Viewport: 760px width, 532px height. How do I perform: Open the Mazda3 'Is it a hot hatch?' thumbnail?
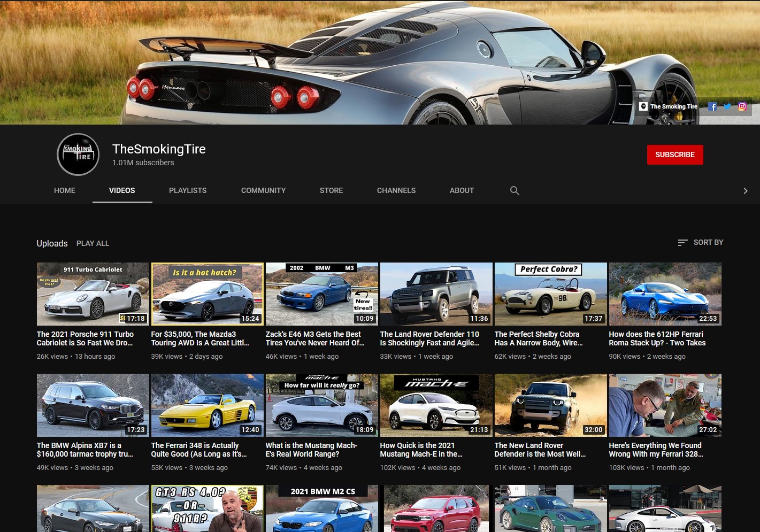(207, 294)
